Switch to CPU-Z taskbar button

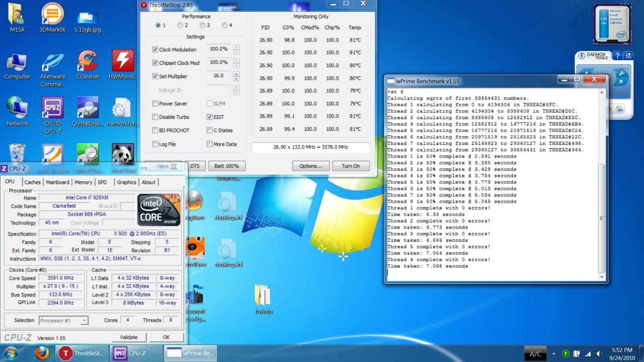[x=137, y=353]
